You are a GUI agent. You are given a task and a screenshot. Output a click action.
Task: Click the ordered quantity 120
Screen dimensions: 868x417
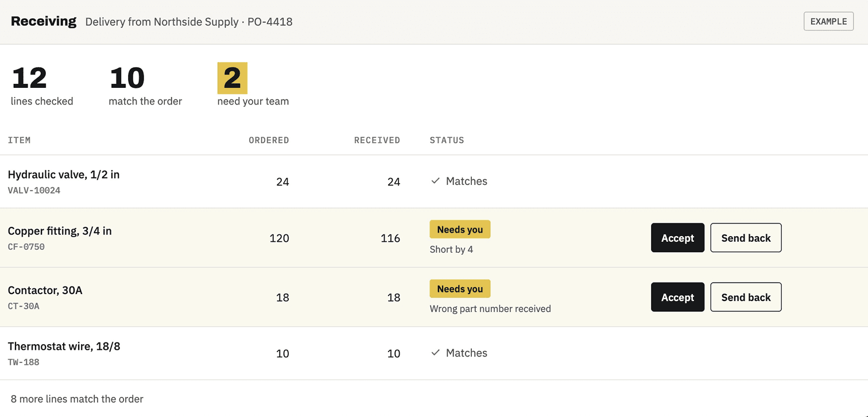[x=279, y=238]
